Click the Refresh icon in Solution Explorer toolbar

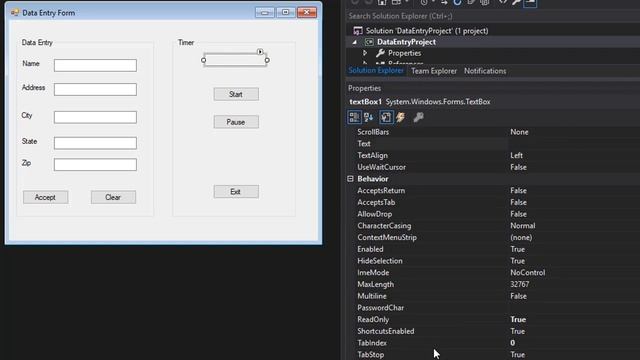pyautogui.click(x=457, y=2)
